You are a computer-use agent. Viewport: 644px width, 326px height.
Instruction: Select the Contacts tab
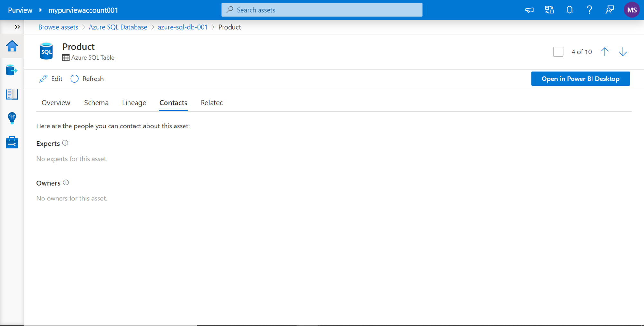tap(173, 103)
